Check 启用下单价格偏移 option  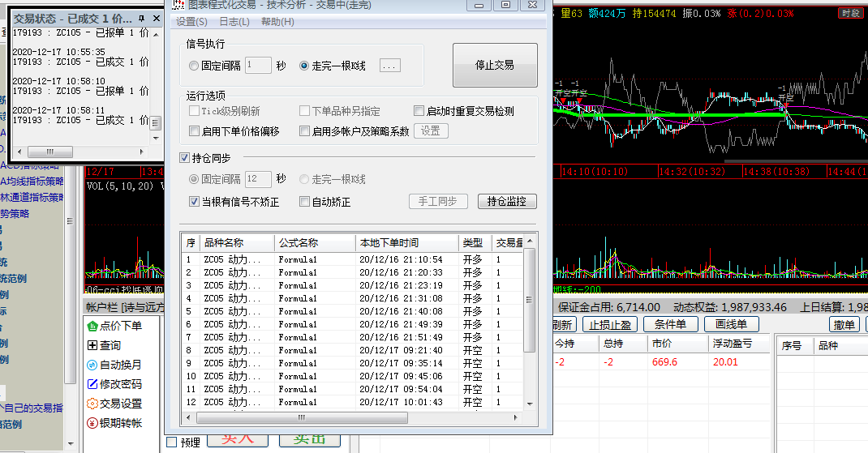coord(195,130)
